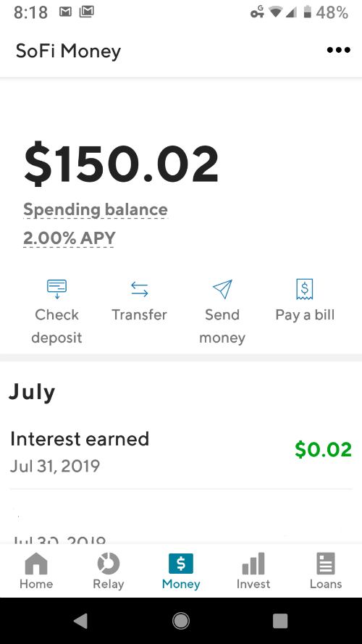Open the Invest bar chart tab
The width and height of the screenshot is (362, 644).
pos(253,571)
